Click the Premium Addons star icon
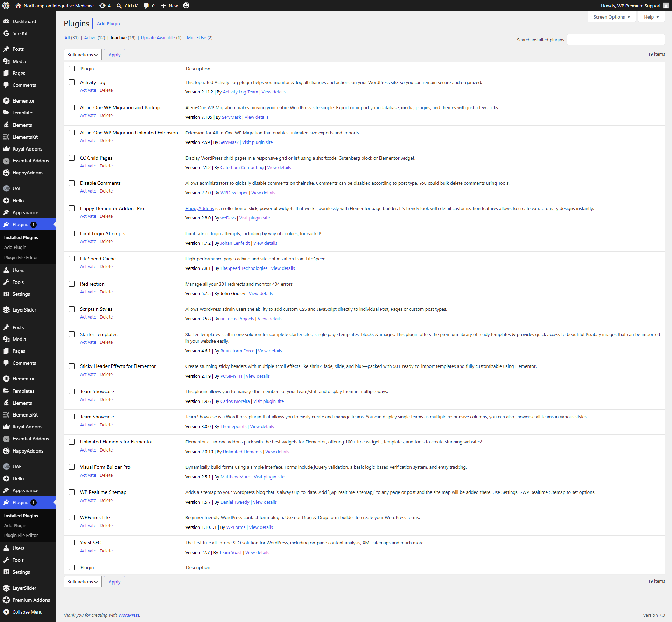The height and width of the screenshot is (622, 672). pos(6,600)
